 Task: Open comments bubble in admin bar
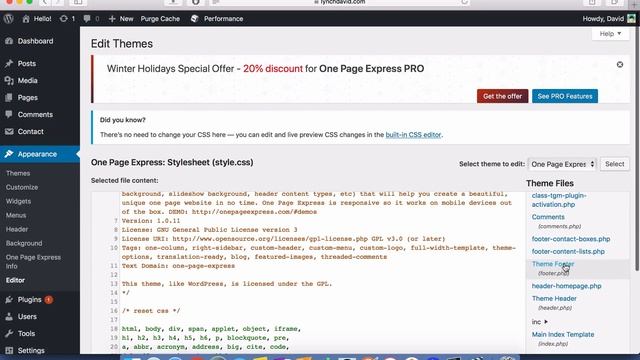click(87, 19)
